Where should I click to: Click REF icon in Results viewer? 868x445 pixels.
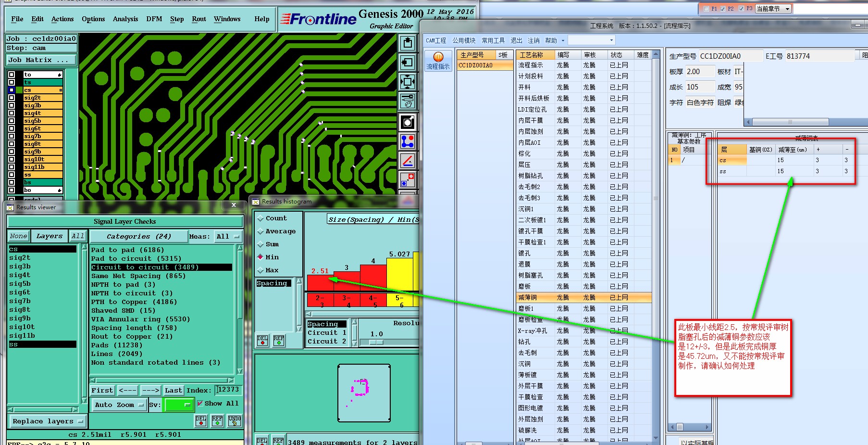click(x=217, y=420)
